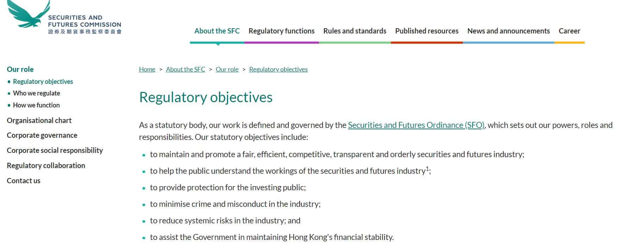Screen dimensions: 644x247
Task: Select Our role from the breadcrumb
Action: coord(227,69)
